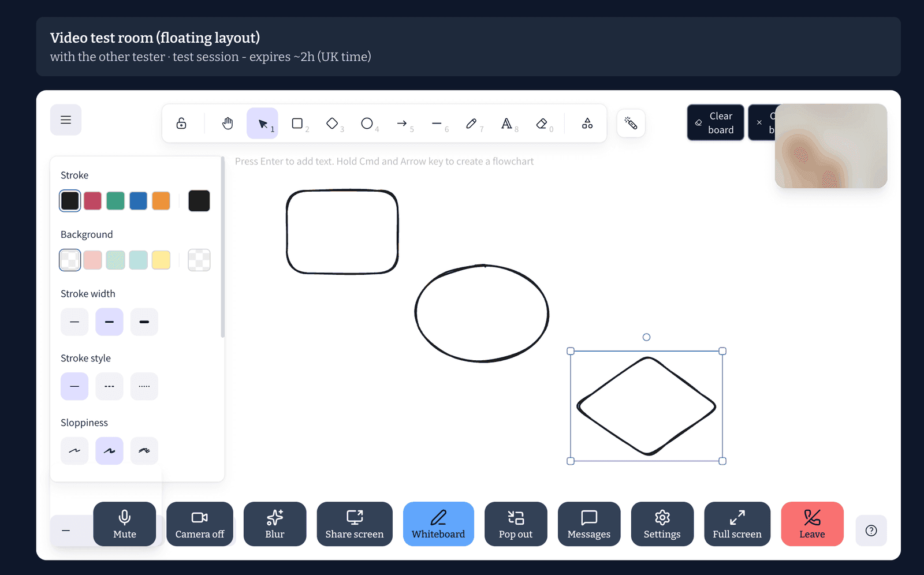This screenshot has height=575, width=924.
Task: Click the zoom out minus button
Action: click(x=66, y=531)
